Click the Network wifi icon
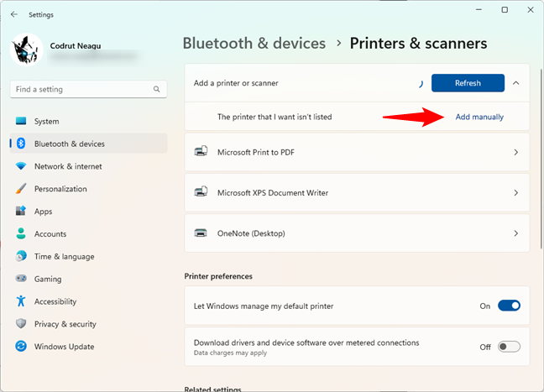The width and height of the screenshot is (544, 392). coord(21,166)
